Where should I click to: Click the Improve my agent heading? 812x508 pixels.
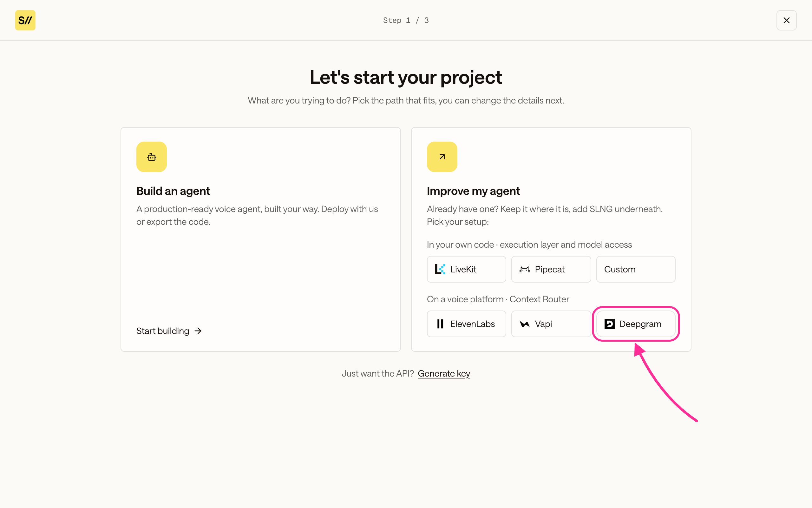(x=473, y=191)
